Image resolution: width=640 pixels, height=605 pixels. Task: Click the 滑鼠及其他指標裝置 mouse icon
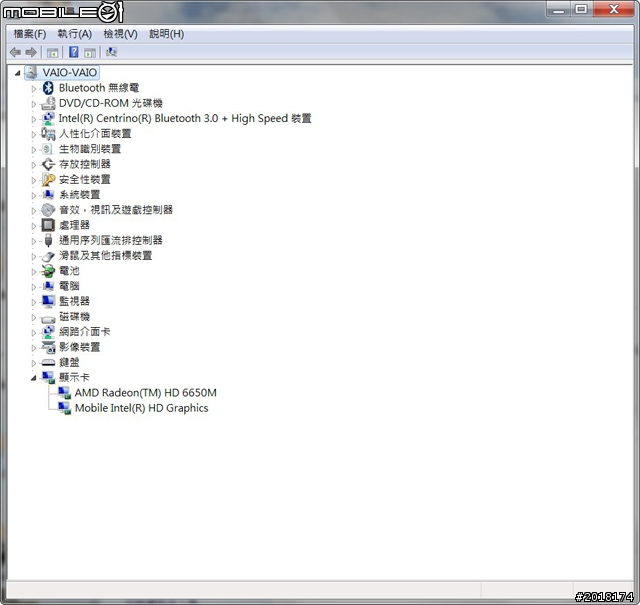[48, 256]
